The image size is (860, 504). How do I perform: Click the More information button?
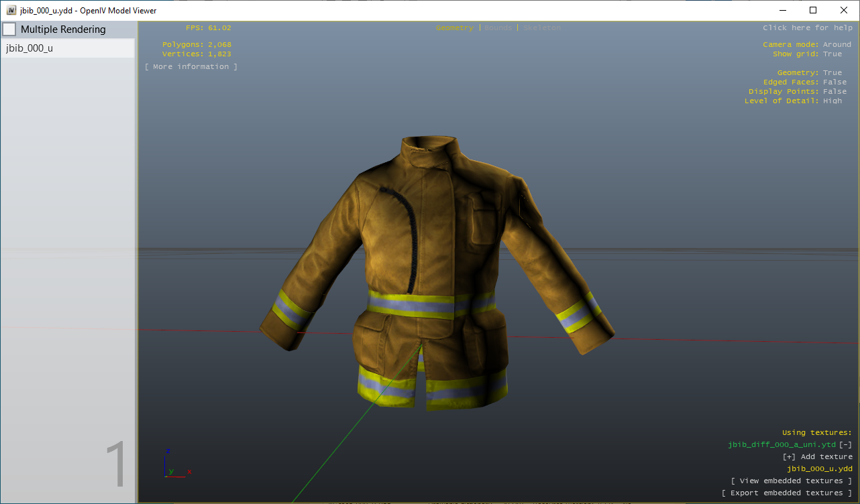point(191,66)
